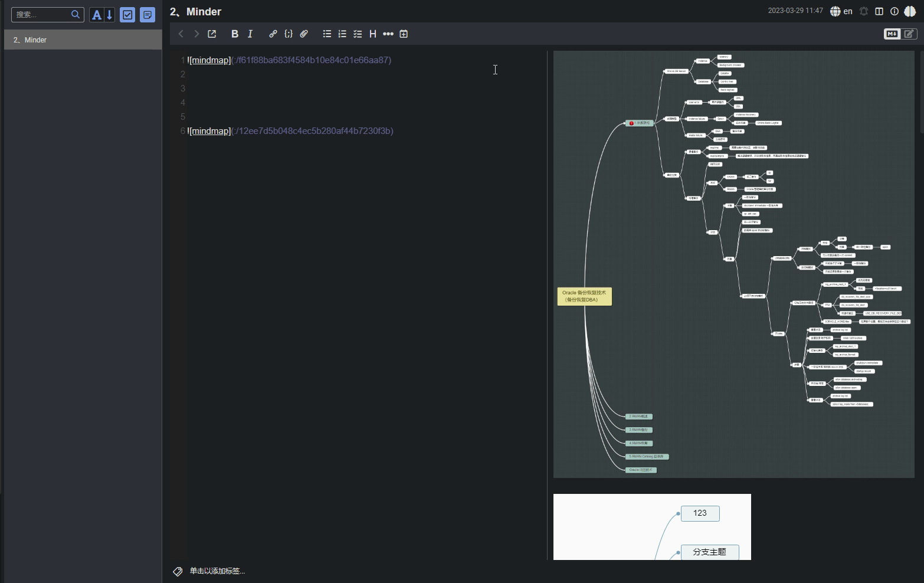This screenshot has height=583, width=924.
Task: Click '单击以添加标签...' to add tags
Action: [x=217, y=571]
